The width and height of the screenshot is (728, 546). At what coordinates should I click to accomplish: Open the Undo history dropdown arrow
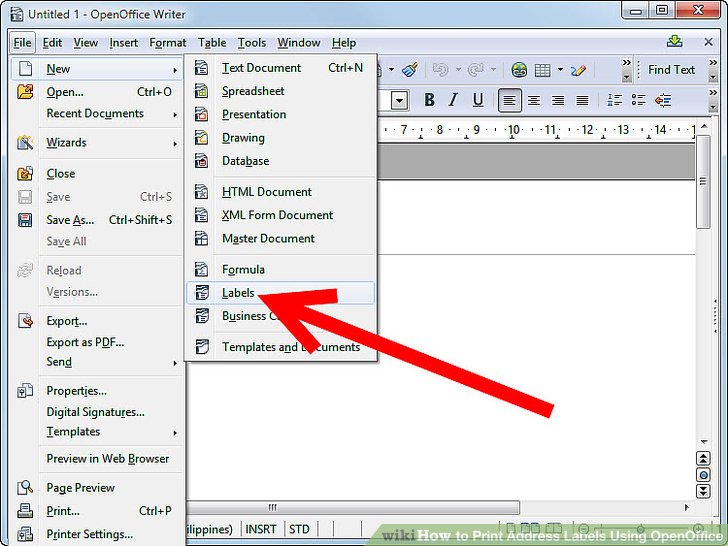coord(458,70)
